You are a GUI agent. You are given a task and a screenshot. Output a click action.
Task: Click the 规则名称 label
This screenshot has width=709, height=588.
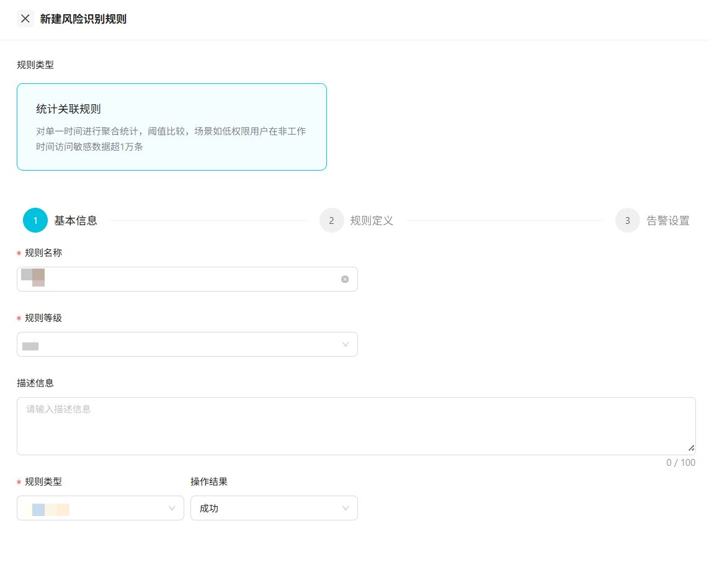43,253
